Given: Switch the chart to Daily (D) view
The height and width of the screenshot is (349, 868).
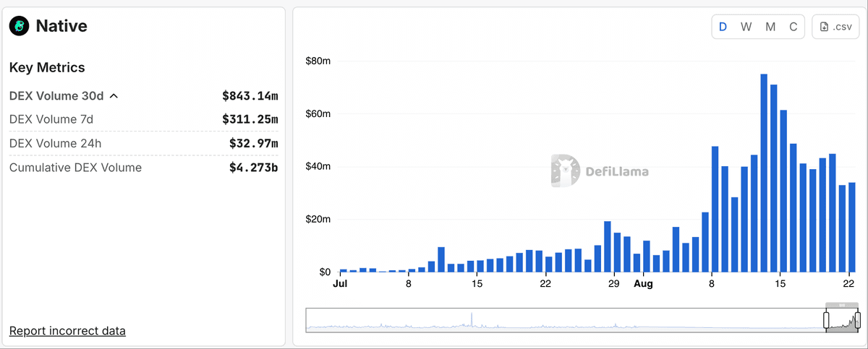Looking at the screenshot, I should tap(723, 27).
